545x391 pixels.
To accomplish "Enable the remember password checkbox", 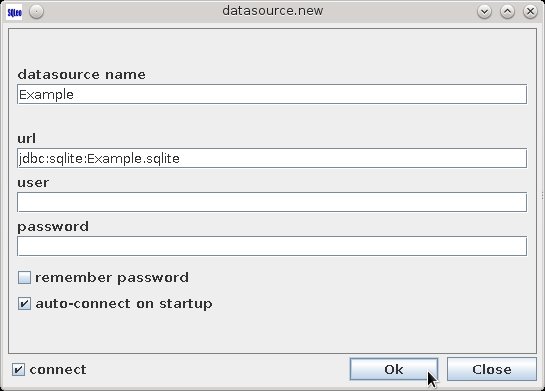I will pos(24,278).
